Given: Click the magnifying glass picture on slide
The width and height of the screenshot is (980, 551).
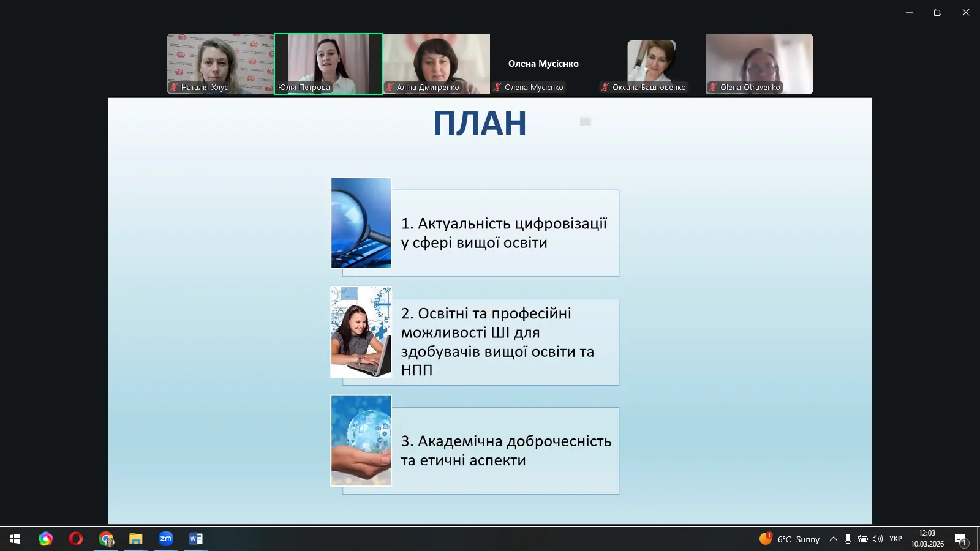Looking at the screenshot, I should click(x=361, y=223).
